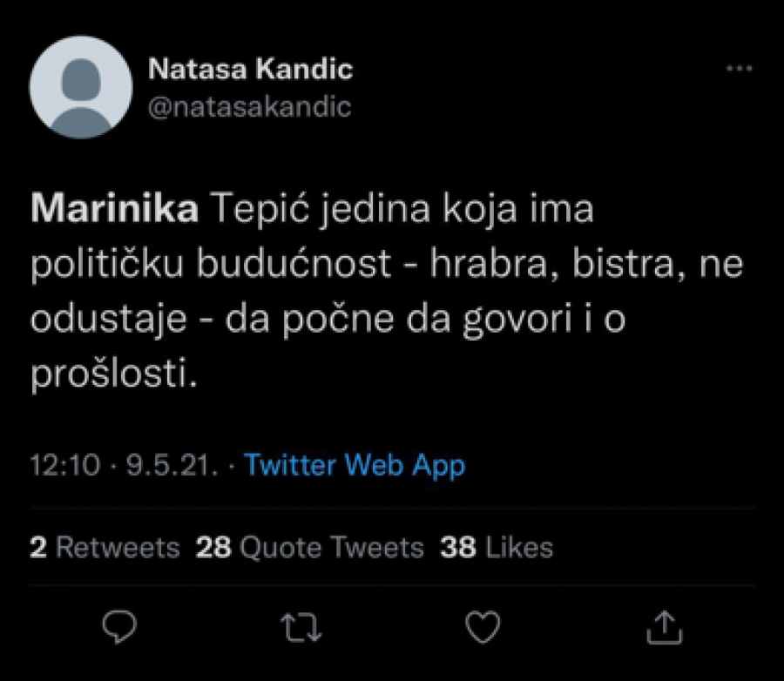
Task: Unlike the tweet using the heart icon
Action: click(483, 624)
